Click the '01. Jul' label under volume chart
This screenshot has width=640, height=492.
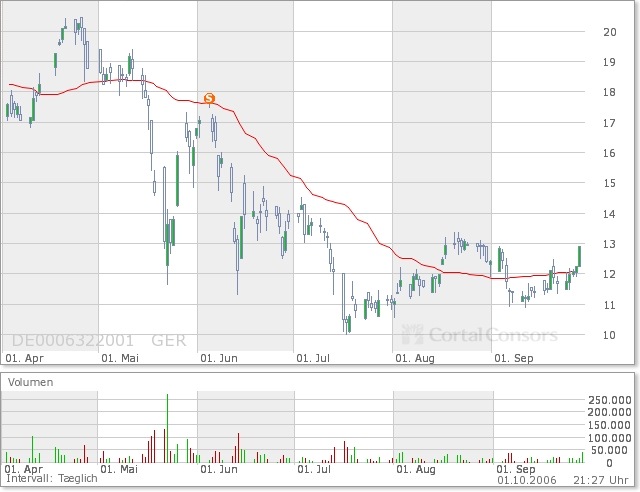[x=314, y=469]
